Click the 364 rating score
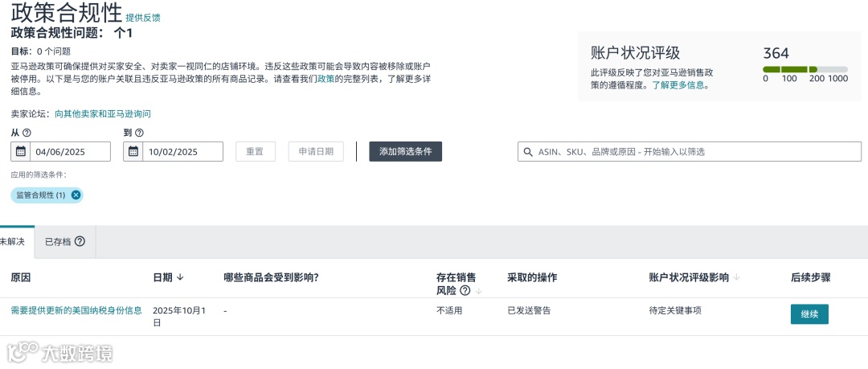The image size is (868, 369). tap(776, 54)
